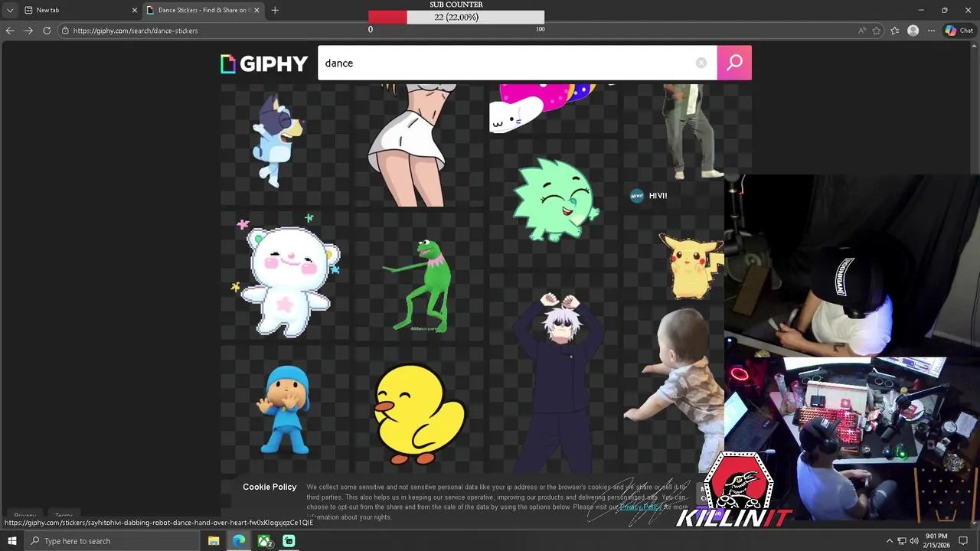Show hidden system tray icons
Image resolution: width=980 pixels, height=551 pixels.
890,541
